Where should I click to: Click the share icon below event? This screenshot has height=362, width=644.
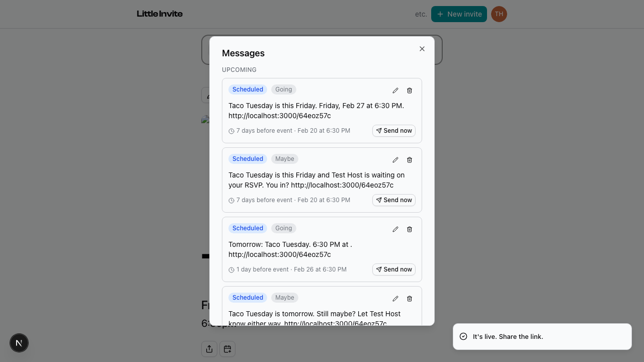(209, 349)
